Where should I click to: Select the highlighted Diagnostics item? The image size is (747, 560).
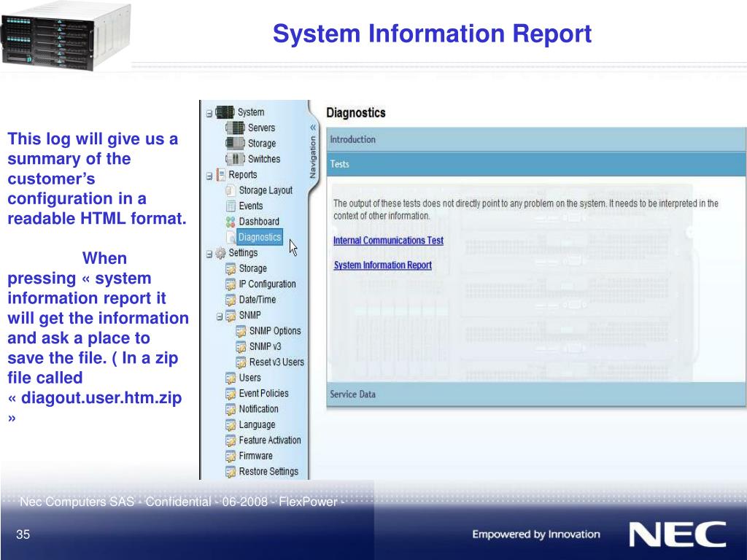coord(260,237)
